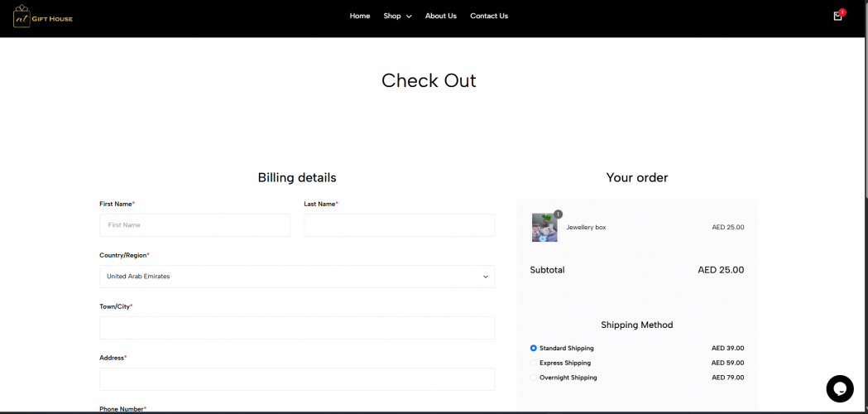This screenshot has height=414, width=868.
Task: Click the Shop chevron arrow
Action: pyautogui.click(x=409, y=17)
